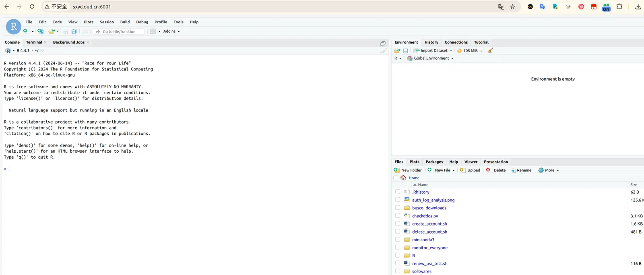The height and width of the screenshot is (275, 644).
Task: Expand the Global Environment dropdown
Action: tap(431, 58)
